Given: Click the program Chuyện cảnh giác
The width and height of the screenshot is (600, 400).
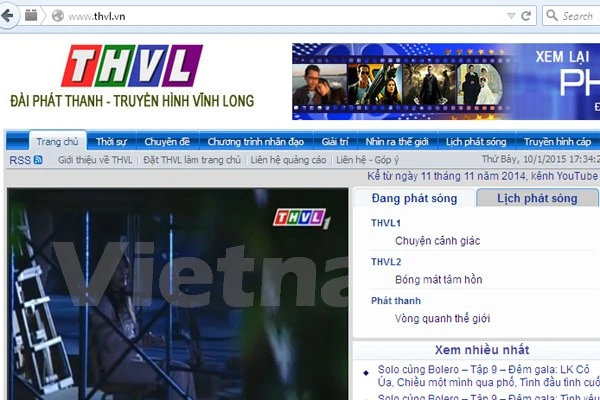Looking at the screenshot, I should tap(437, 241).
